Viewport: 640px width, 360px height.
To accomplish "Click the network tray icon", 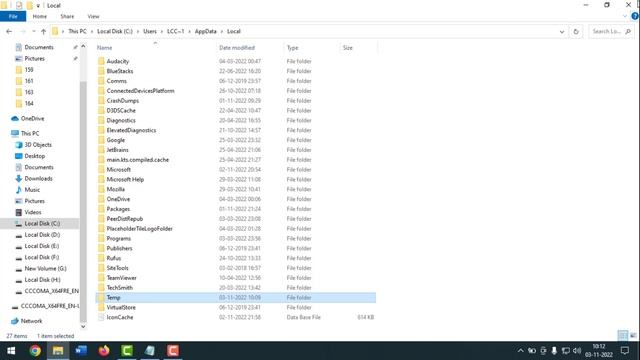I will pyautogui.click(x=566, y=351).
